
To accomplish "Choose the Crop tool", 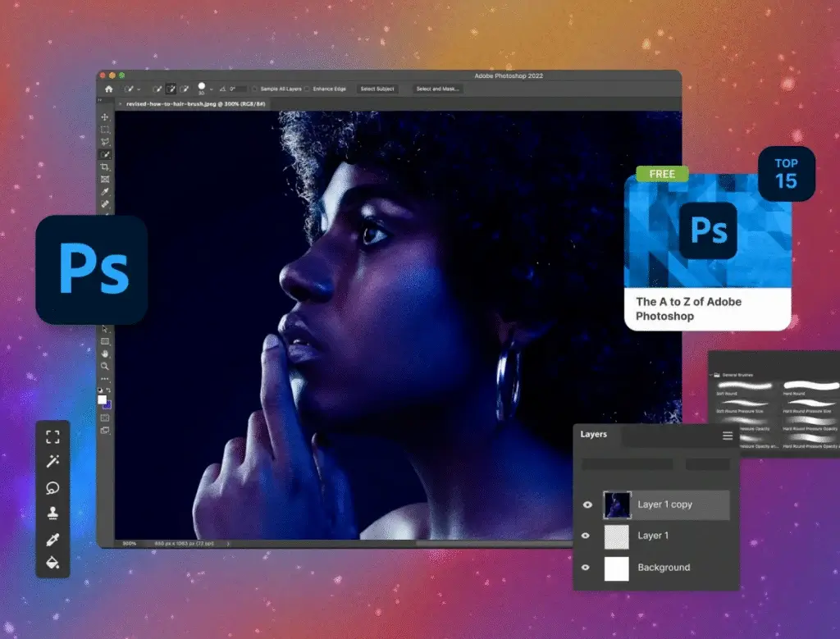I will pos(104,167).
